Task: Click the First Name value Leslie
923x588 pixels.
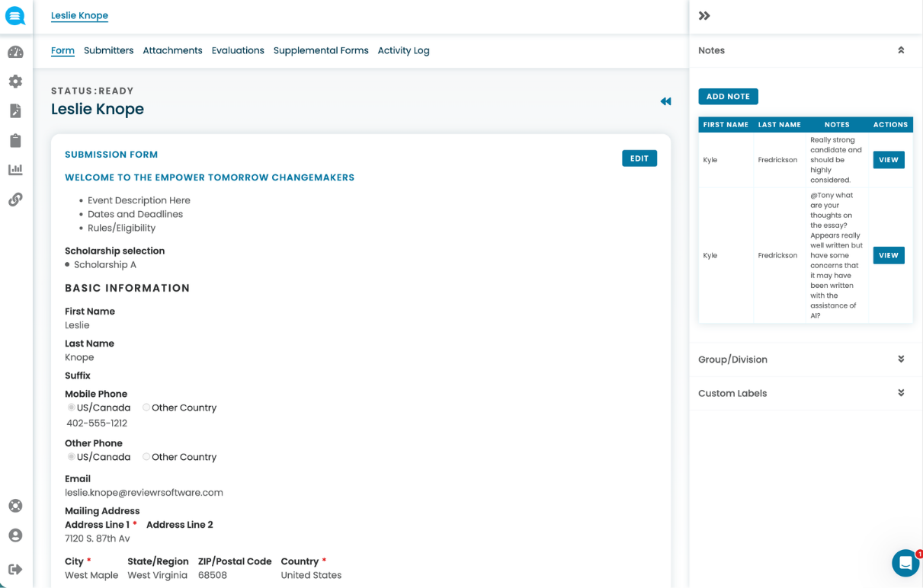Action: (77, 325)
